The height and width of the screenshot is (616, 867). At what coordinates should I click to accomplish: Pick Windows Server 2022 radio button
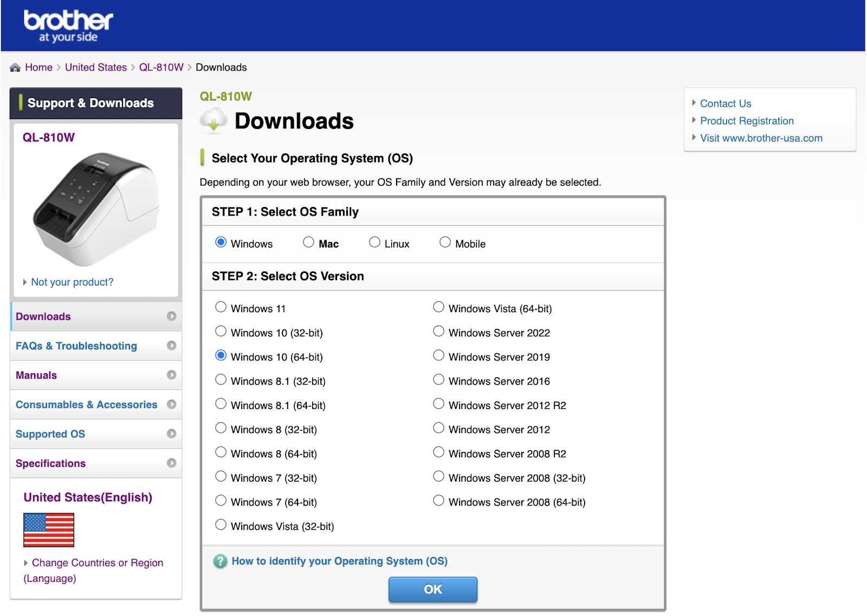438,331
